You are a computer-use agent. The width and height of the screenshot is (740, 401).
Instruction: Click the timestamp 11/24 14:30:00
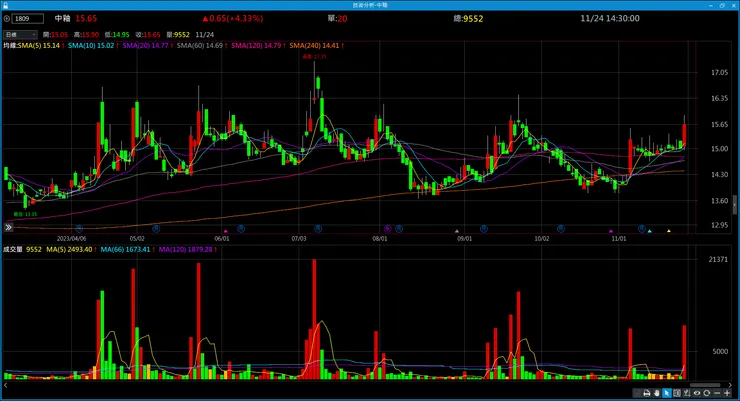point(610,18)
